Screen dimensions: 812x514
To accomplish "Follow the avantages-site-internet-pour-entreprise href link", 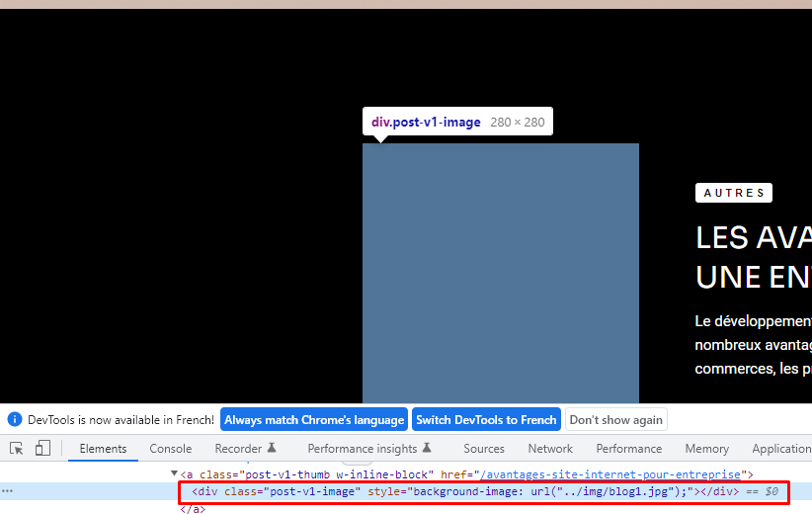I will tap(610, 474).
